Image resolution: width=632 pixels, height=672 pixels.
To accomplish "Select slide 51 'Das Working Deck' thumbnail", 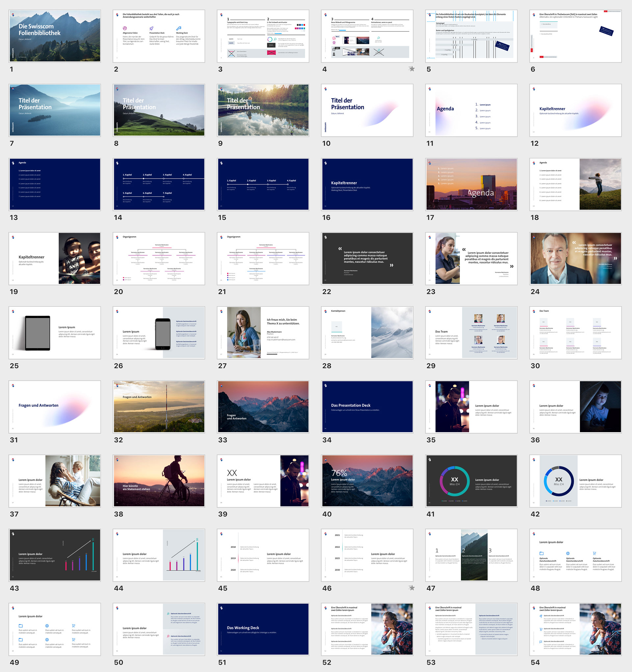I will (x=263, y=629).
